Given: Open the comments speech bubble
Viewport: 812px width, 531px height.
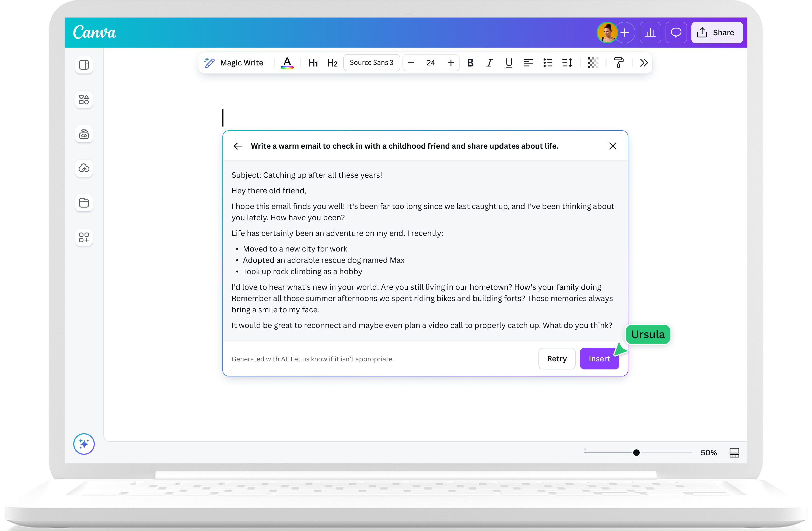Looking at the screenshot, I should [676, 33].
